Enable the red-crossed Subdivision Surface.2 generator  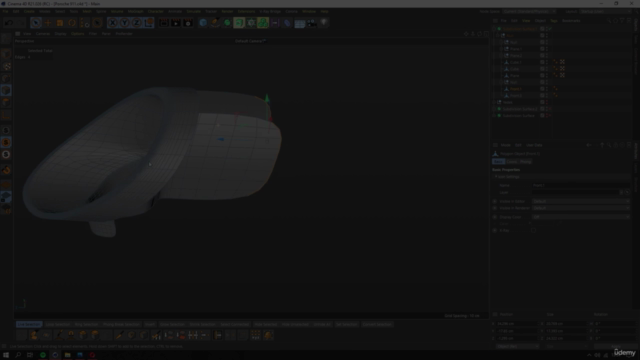(550, 109)
